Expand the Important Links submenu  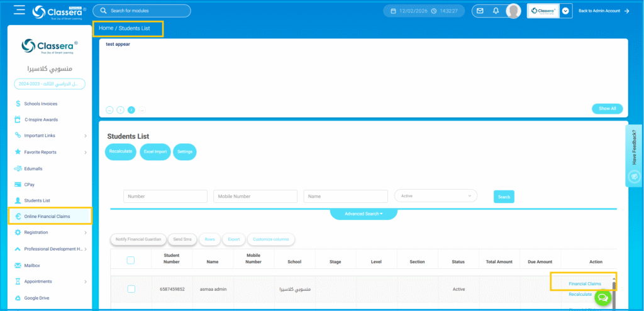[86, 136]
